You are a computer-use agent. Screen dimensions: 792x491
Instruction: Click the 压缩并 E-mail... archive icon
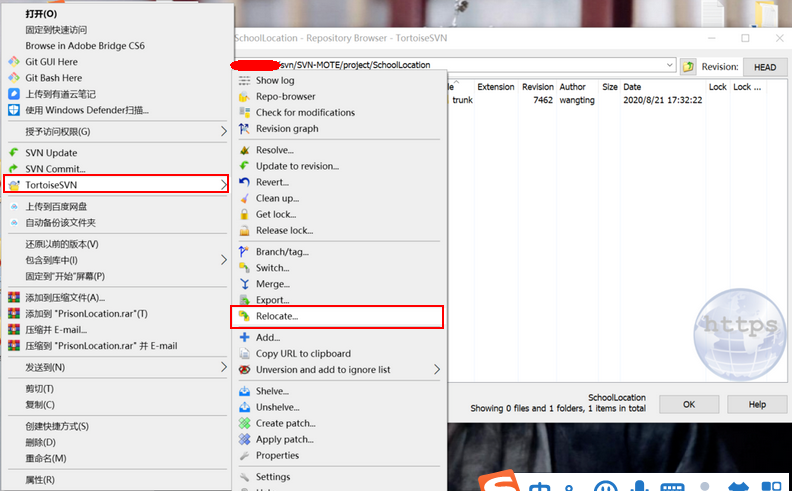(x=14, y=330)
